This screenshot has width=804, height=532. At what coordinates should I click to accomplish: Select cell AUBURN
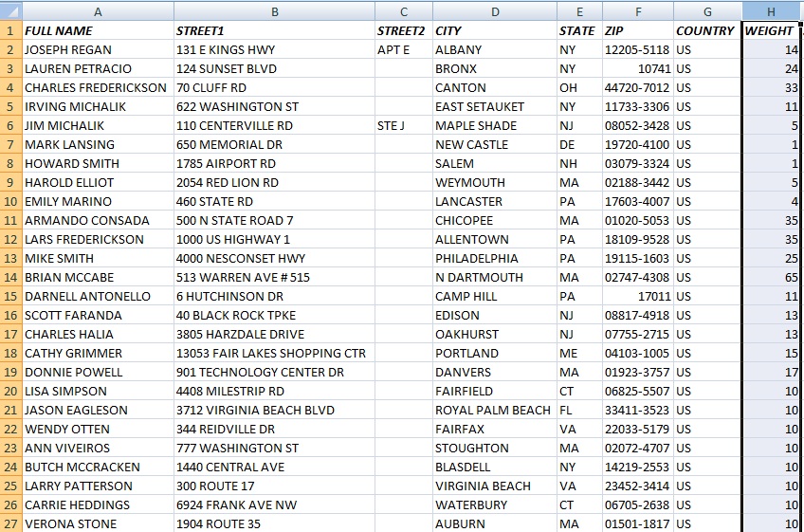point(495,523)
